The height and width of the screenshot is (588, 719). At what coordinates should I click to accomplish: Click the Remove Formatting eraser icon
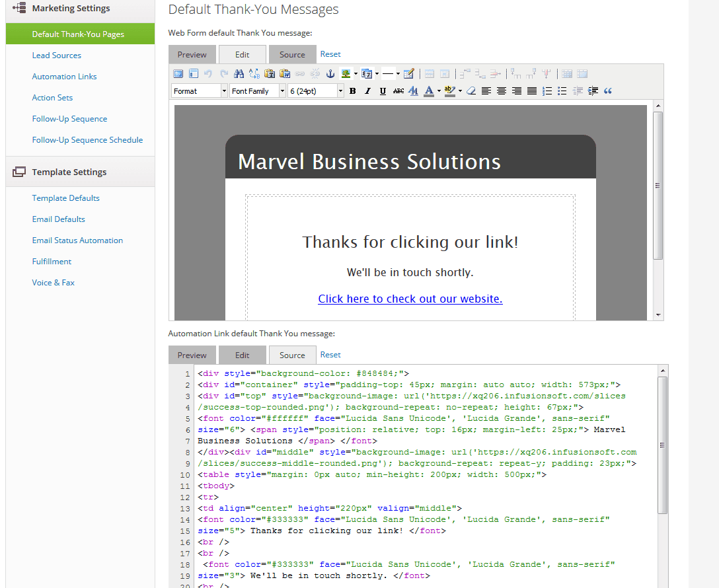click(x=471, y=91)
